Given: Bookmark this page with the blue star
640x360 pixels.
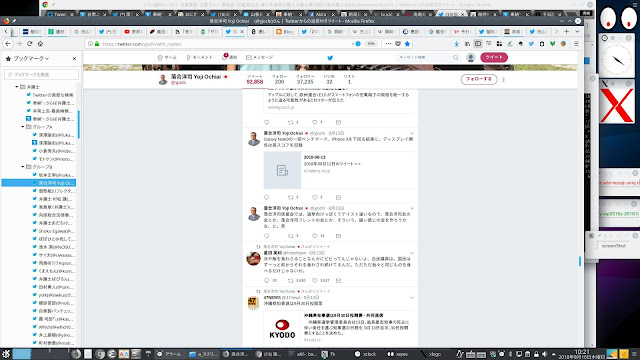Looking at the screenshot, I should (407, 44).
